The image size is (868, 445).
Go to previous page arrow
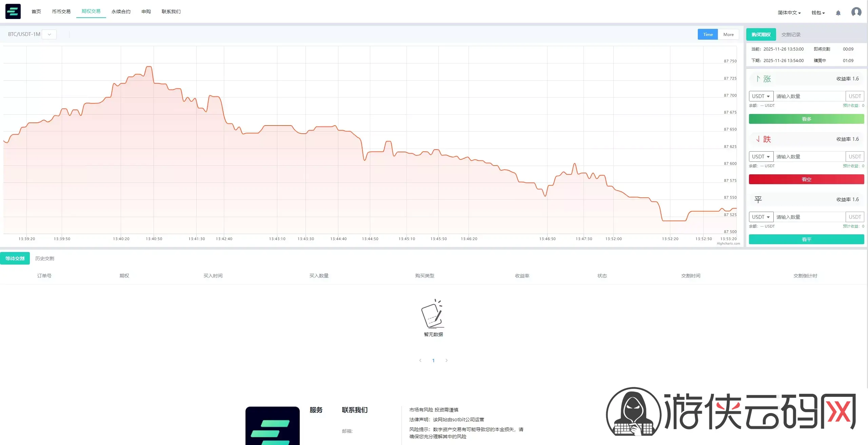420,360
